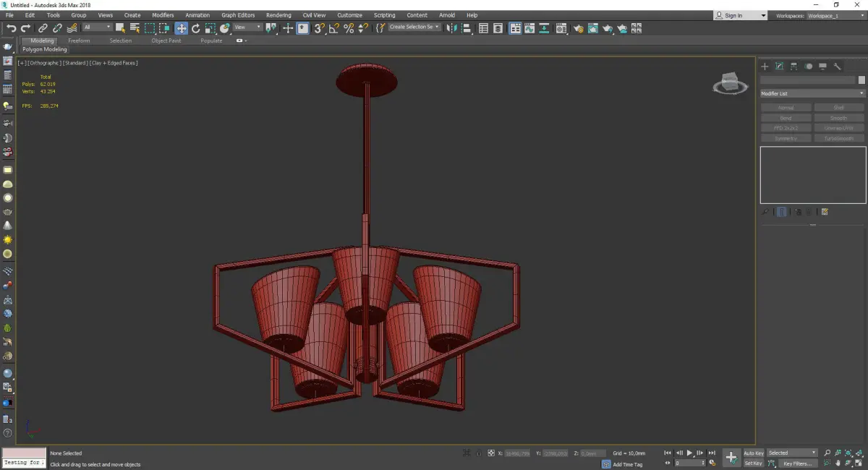The height and width of the screenshot is (470, 868).
Task: Open the reference coordinate 'View' dropdown
Action: point(247,27)
